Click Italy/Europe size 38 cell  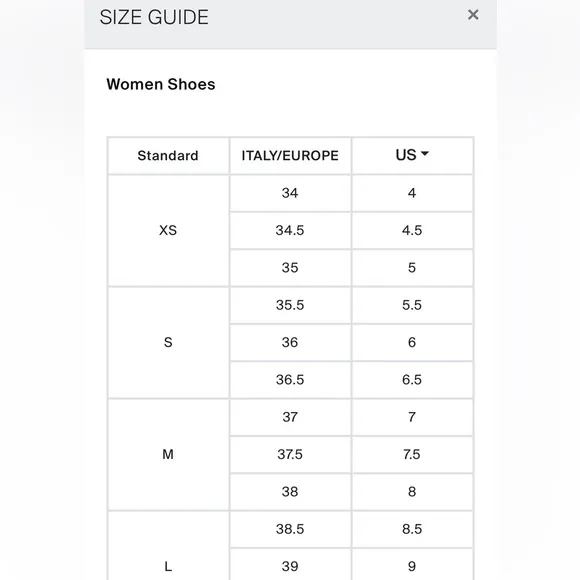tap(290, 492)
